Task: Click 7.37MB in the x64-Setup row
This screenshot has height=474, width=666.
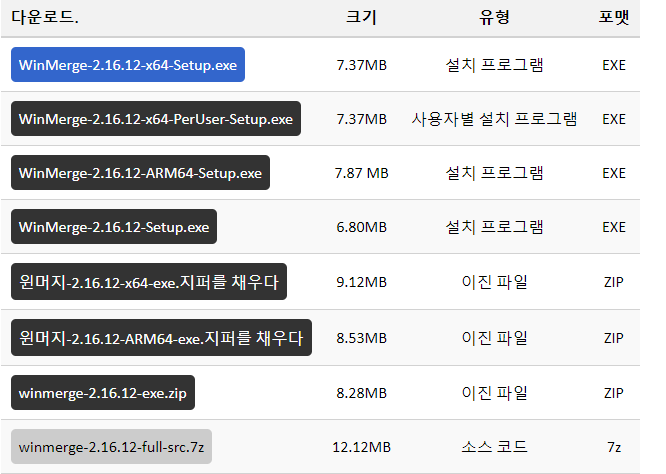Action: coord(361,65)
